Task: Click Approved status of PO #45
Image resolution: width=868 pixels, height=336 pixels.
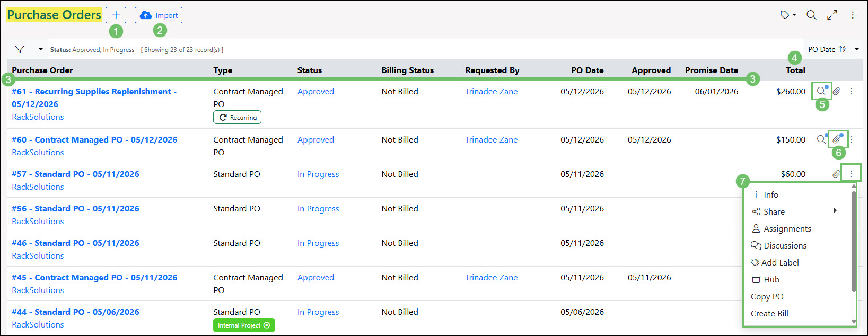Action: [315, 277]
